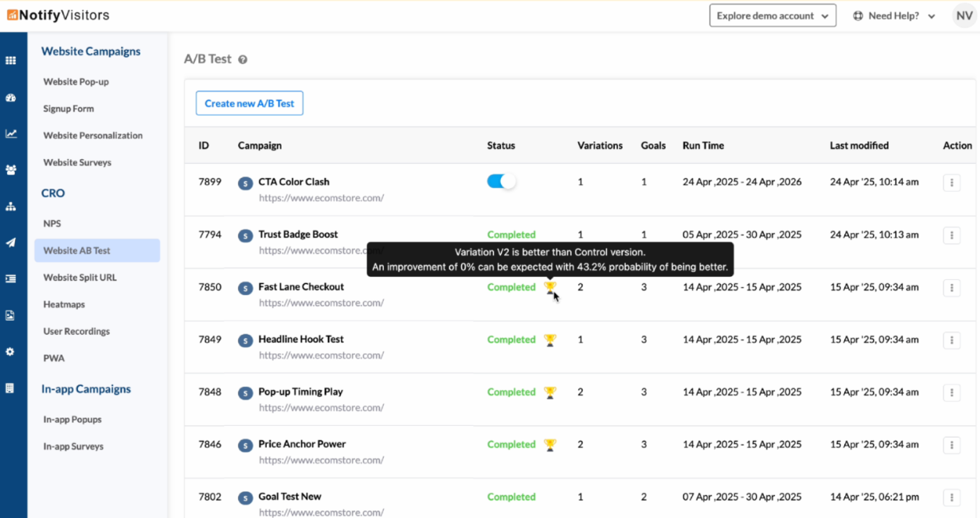Click the S badge beside Headline Hook Test
The image size is (980, 518).
(x=245, y=340)
